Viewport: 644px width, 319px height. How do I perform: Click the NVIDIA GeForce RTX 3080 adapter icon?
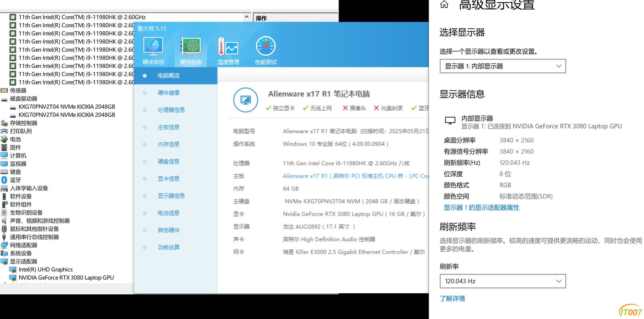coord(13,278)
